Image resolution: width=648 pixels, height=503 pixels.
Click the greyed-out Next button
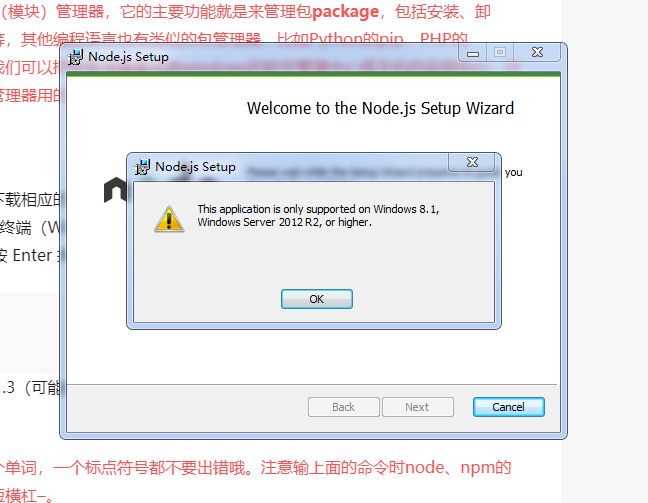pyautogui.click(x=417, y=407)
